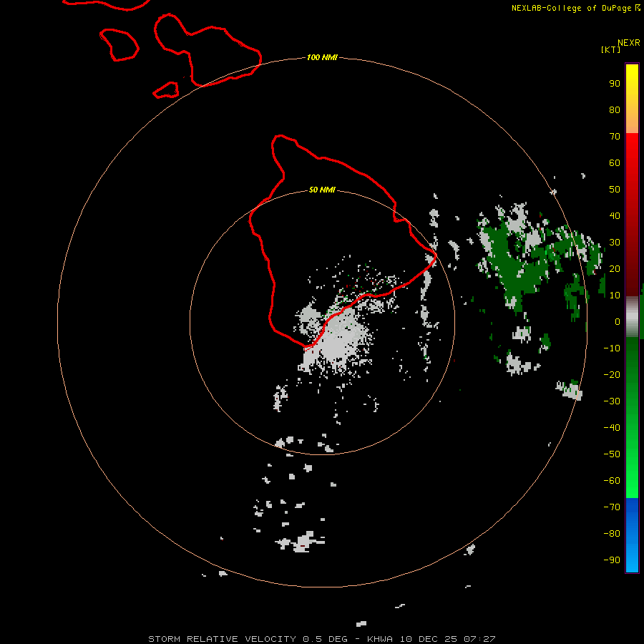Viewport: 644px width, 644px height.
Task: Click the 20 value on the velocity scale
Action: [x=615, y=269]
